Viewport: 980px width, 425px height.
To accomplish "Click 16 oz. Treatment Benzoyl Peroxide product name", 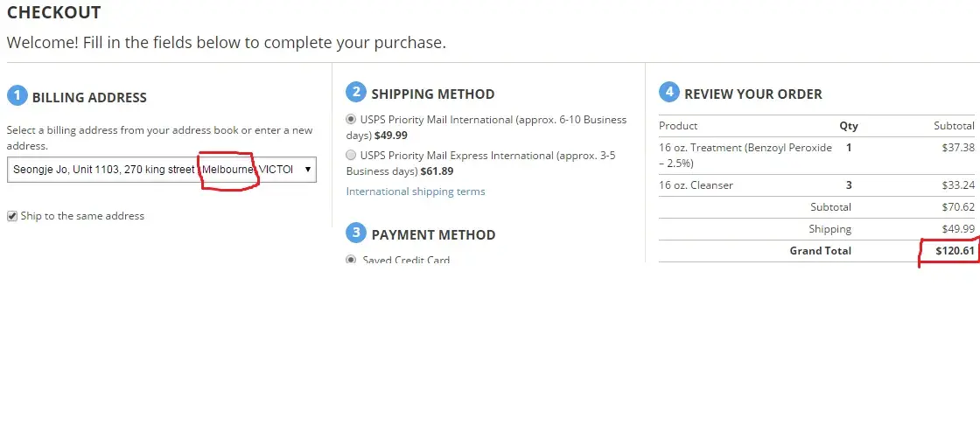I will 733,155.
